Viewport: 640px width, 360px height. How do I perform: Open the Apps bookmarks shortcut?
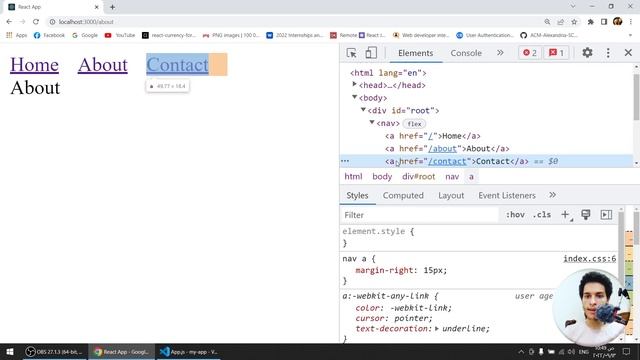pos(17,35)
